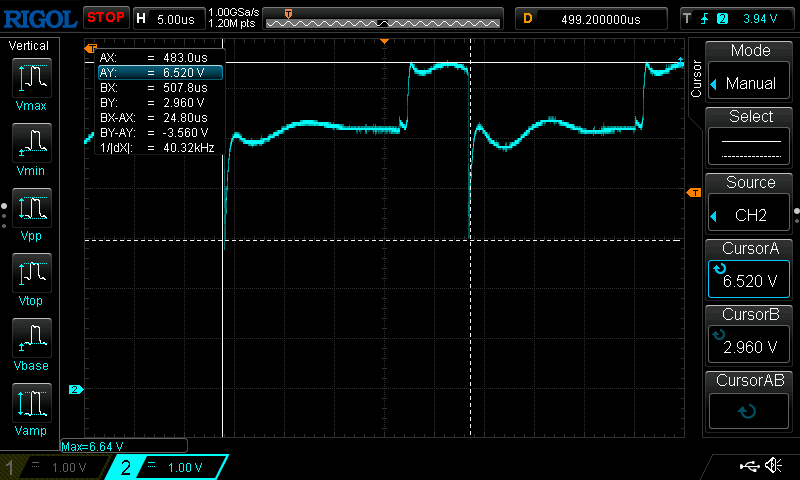
Task: Click the right menu page indicator dots
Action: (x=796, y=215)
